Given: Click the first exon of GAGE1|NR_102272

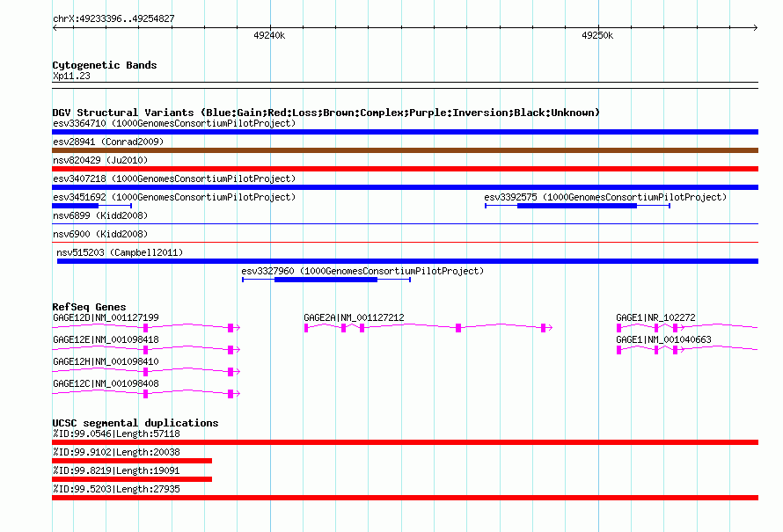Looking at the screenshot, I should [618, 328].
